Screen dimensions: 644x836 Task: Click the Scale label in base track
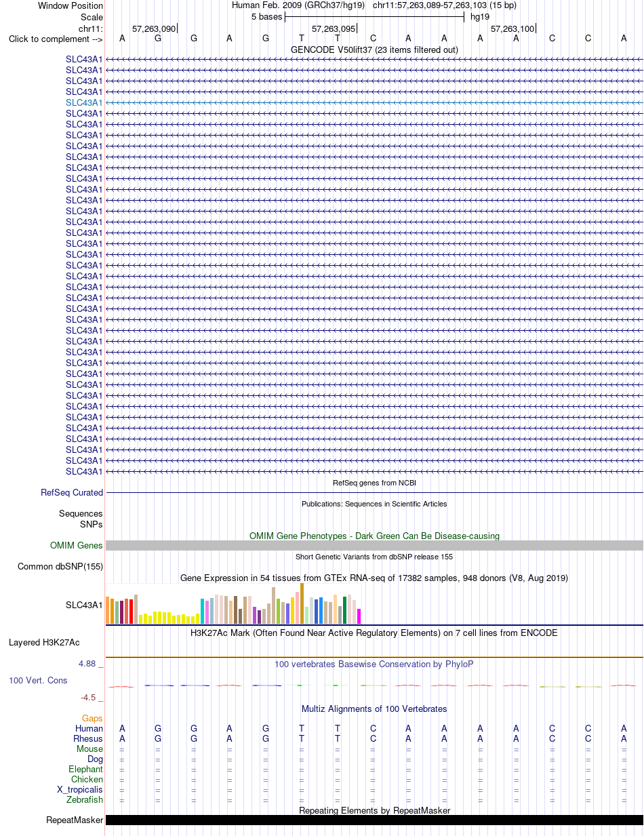click(92, 17)
